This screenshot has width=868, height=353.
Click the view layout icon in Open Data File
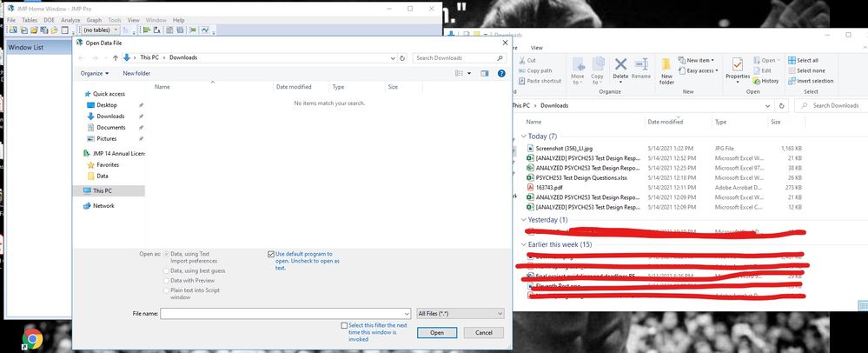[x=459, y=73]
